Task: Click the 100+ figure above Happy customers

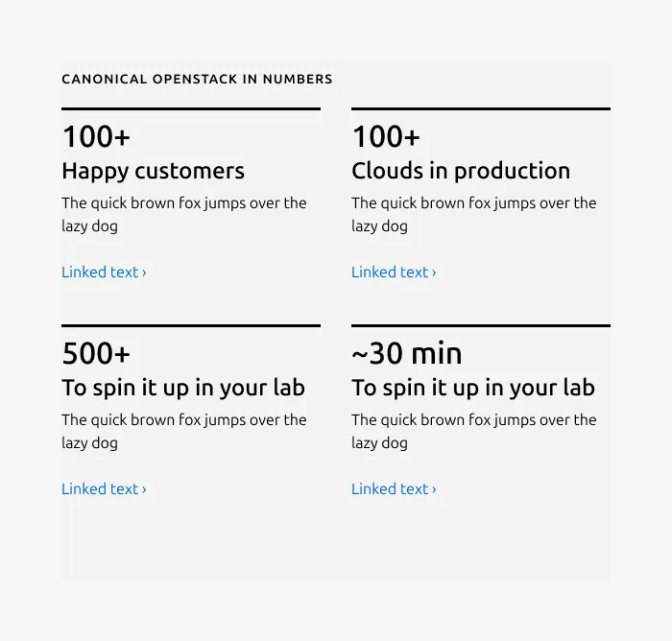Action: click(96, 136)
